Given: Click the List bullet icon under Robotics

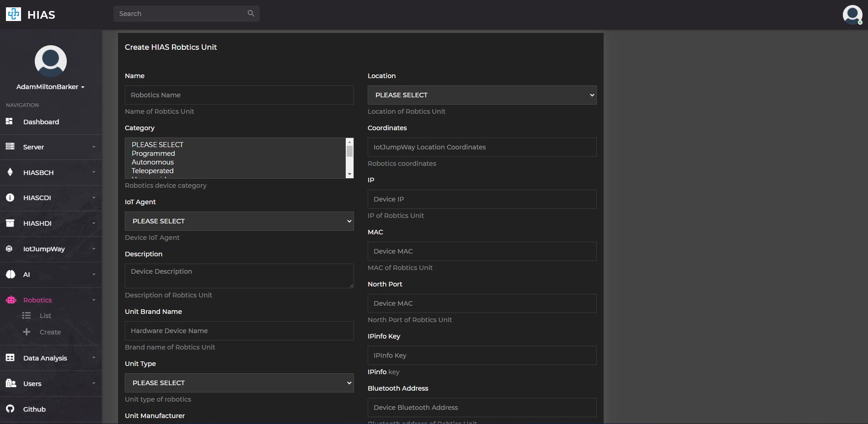Looking at the screenshot, I should (27, 315).
